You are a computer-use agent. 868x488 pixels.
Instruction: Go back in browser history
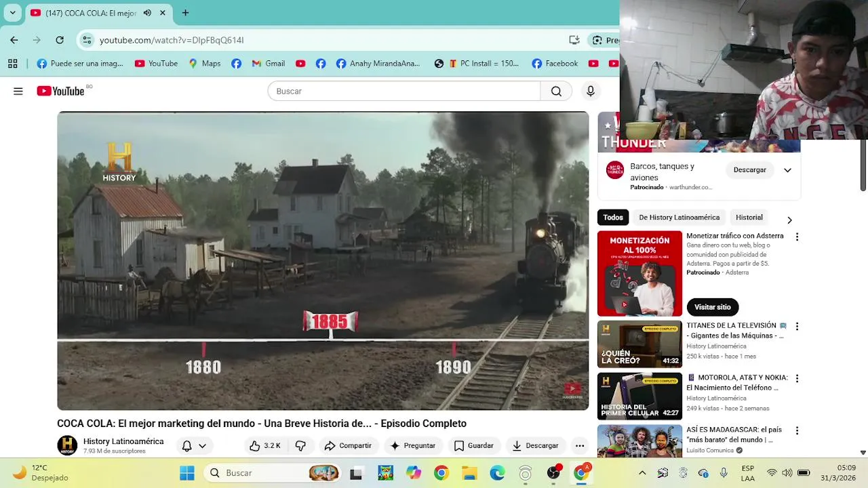(x=14, y=40)
